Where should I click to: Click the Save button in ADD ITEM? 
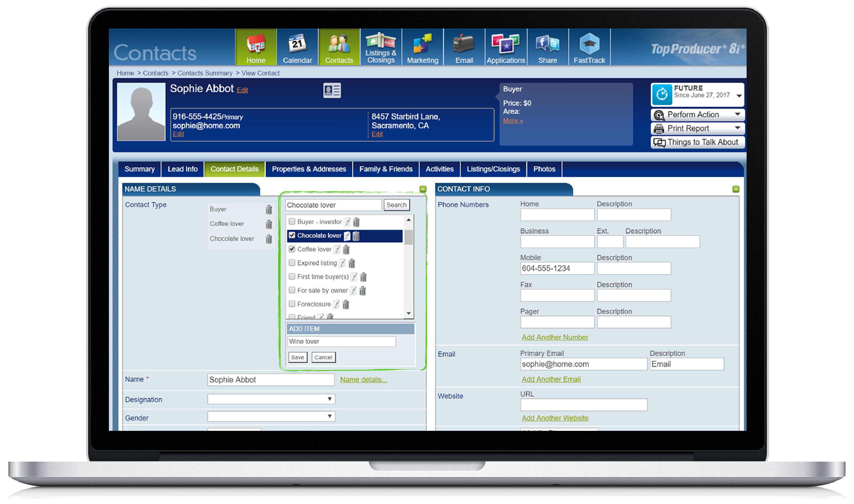tap(298, 357)
